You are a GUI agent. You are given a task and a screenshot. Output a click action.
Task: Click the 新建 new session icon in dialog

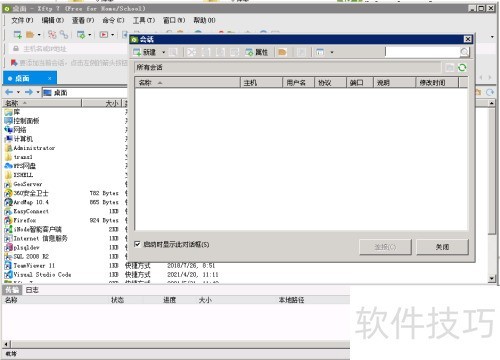[137, 52]
